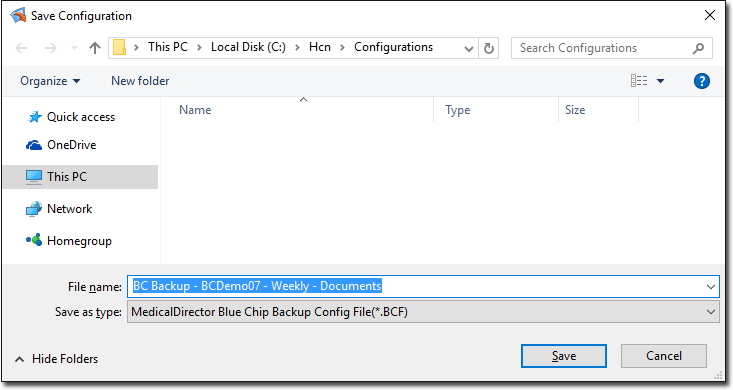
Task: Open Quick access in the sidebar
Action: pos(71,117)
